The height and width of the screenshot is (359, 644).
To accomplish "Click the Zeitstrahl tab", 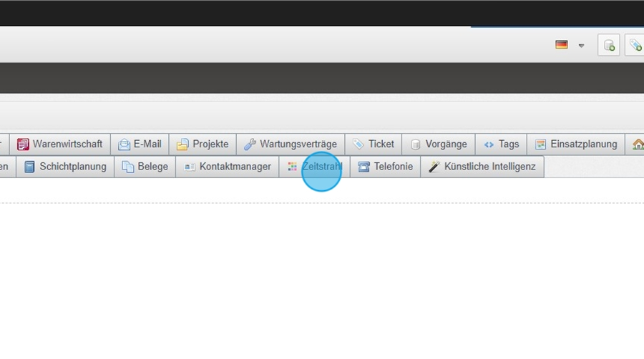I will 315,167.
